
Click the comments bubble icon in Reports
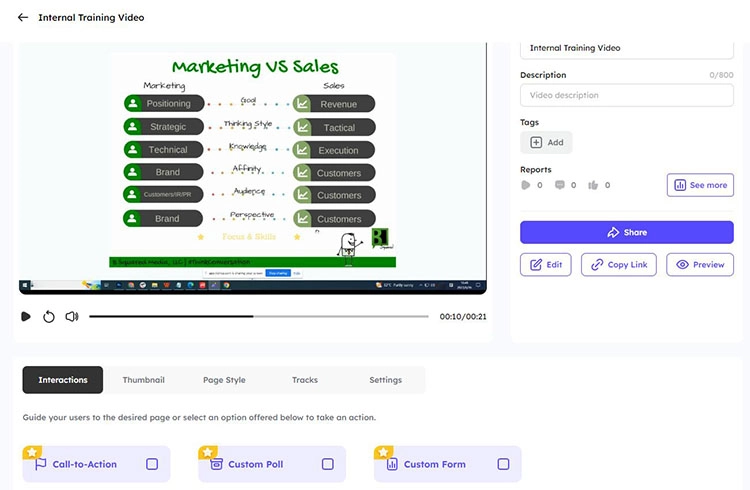tap(559, 185)
